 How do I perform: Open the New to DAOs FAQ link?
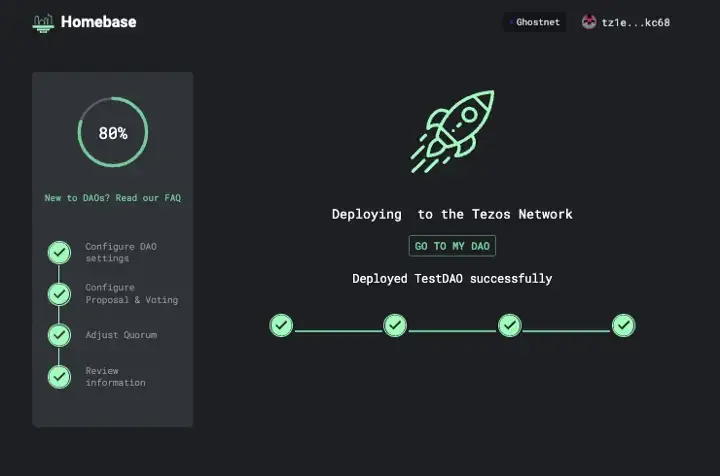point(112,198)
